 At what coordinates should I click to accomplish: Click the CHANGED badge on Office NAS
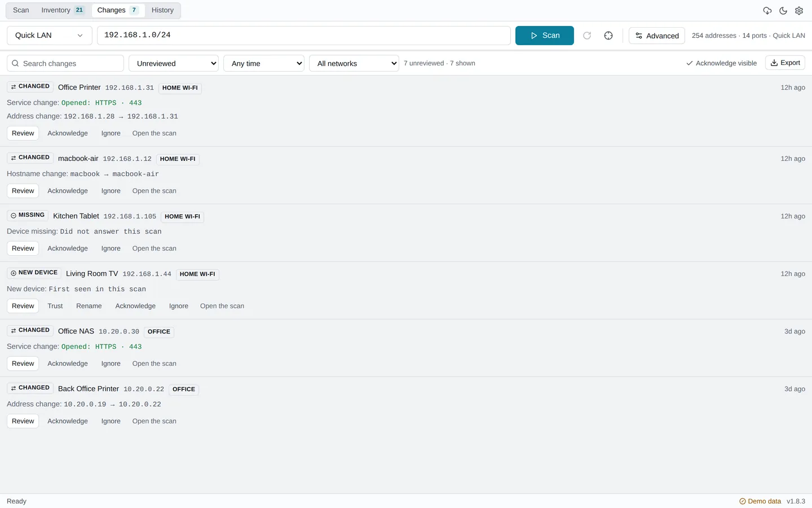pos(30,331)
